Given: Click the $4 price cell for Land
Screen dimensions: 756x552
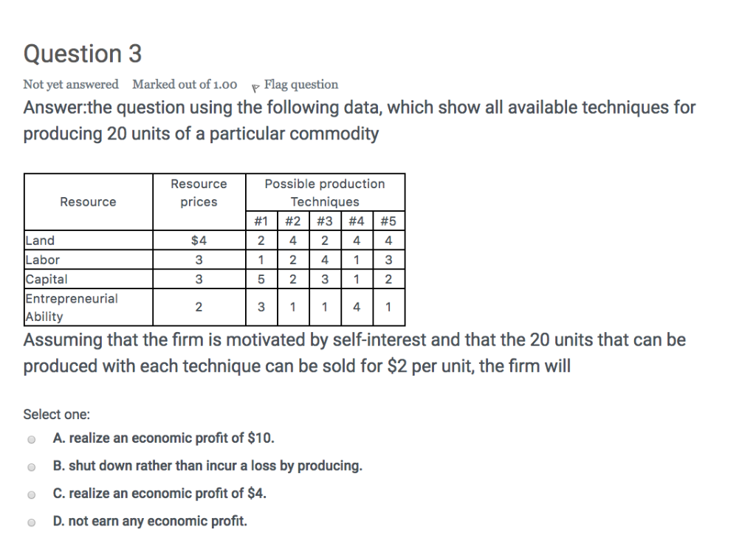Looking at the screenshot, I should 198,240.
